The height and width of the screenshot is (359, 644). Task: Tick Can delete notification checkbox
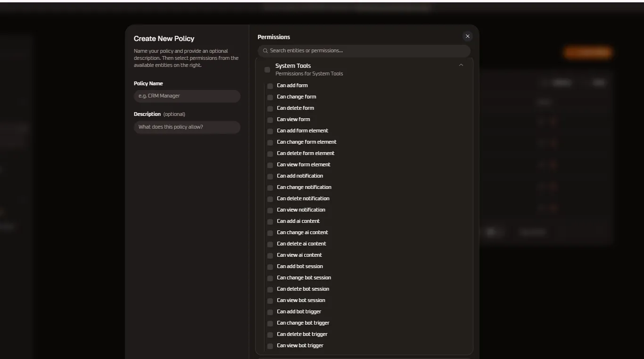coord(270,199)
